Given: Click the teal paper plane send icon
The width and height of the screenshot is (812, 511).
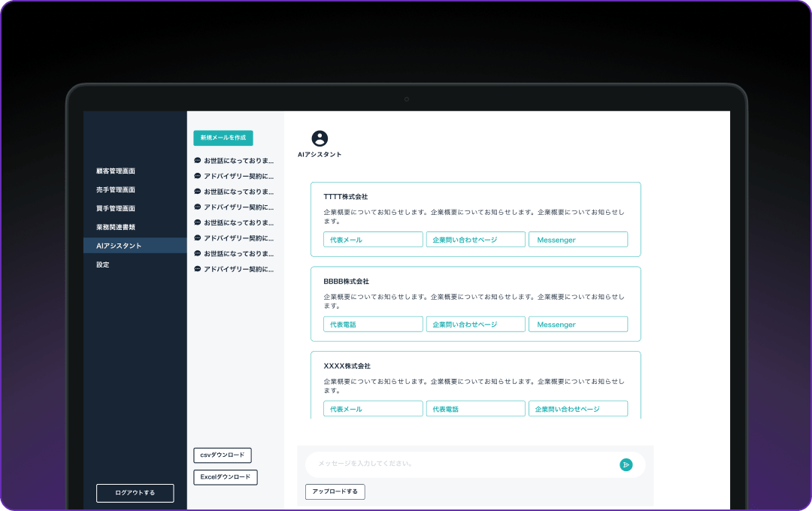Looking at the screenshot, I should coord(626,464).
